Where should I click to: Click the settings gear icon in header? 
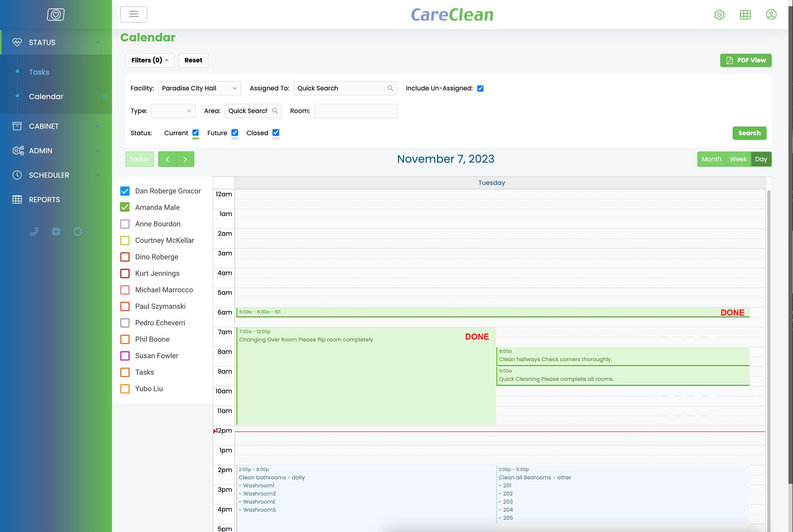coord(719,15)
